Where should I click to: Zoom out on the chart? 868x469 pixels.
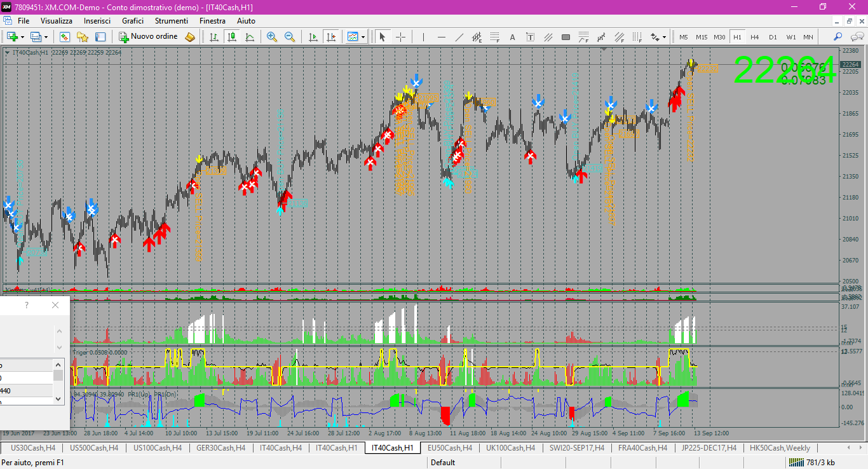click(x=290, y=37)
